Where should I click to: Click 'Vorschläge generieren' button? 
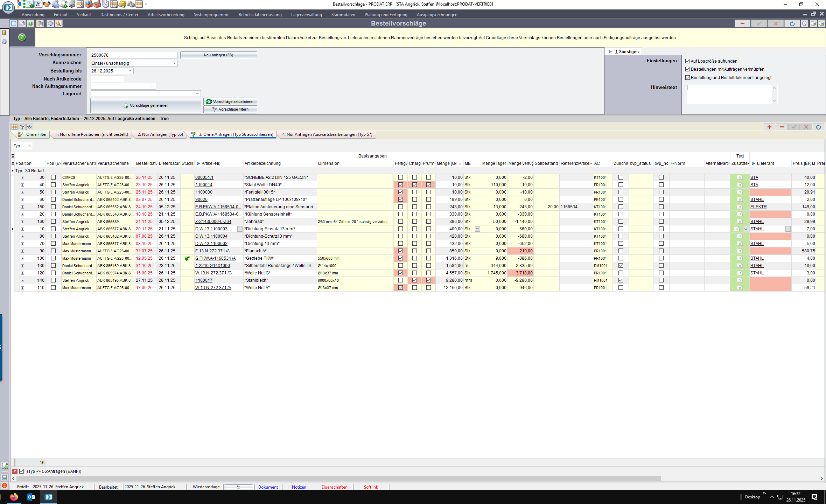click(x=146, y=105)
